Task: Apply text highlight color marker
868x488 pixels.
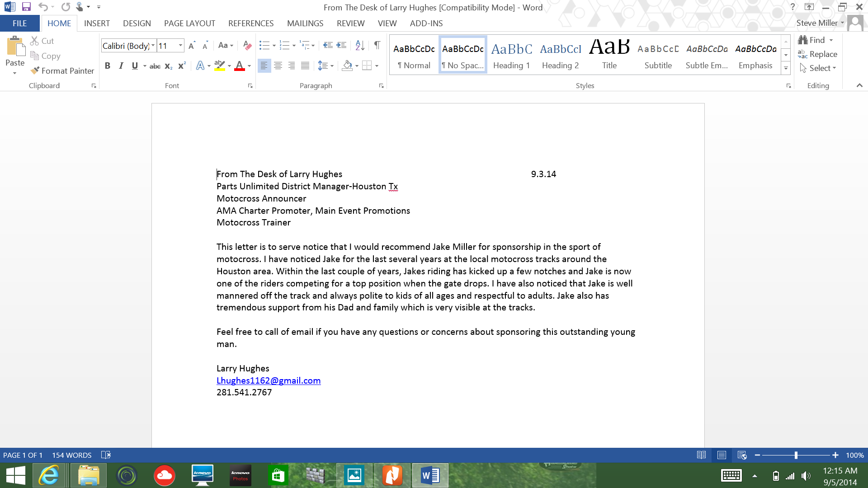Action: tap(219, 66)
